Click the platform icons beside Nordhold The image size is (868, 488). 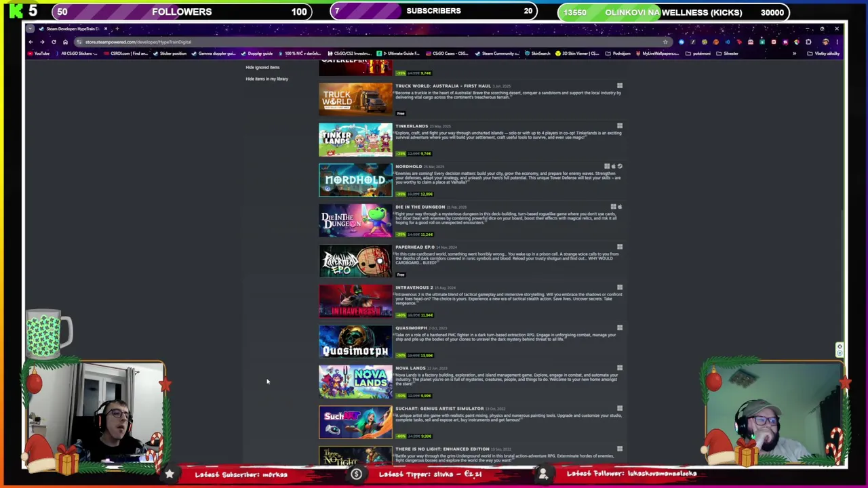(x=613, y=167)
